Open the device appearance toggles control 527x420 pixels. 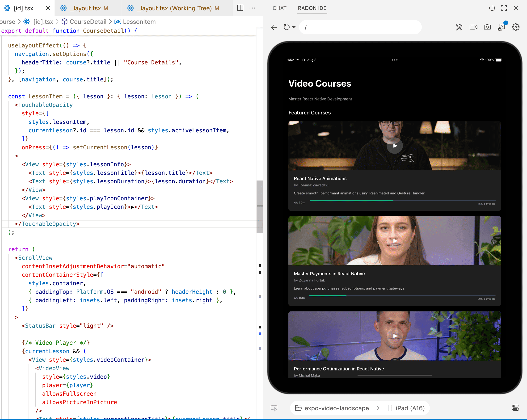[516, 407]
